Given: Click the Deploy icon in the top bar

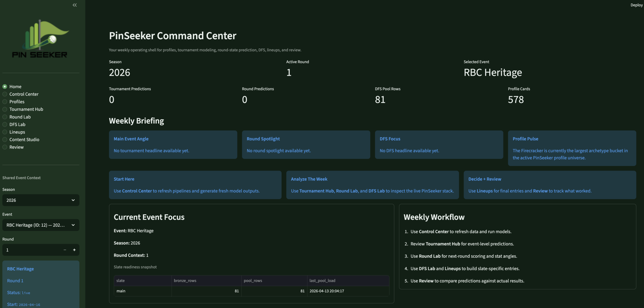Looking at the screenshot, I should (x=636, y=5).
